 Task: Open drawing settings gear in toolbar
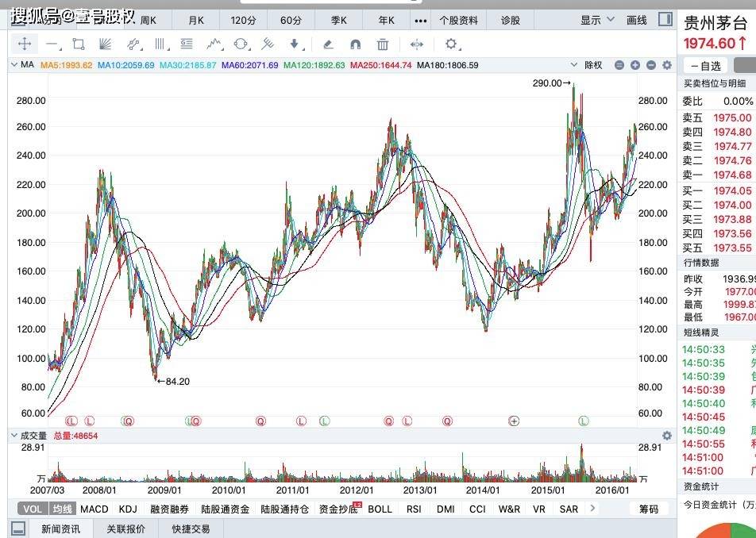coord(451,44)
